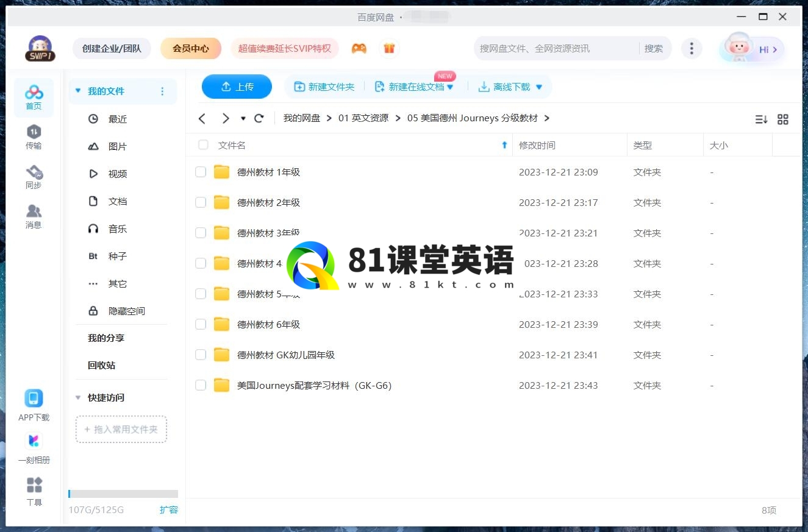Switch to grid view layout
Screen dimensions: 808x532
click(x=783, y=119)
